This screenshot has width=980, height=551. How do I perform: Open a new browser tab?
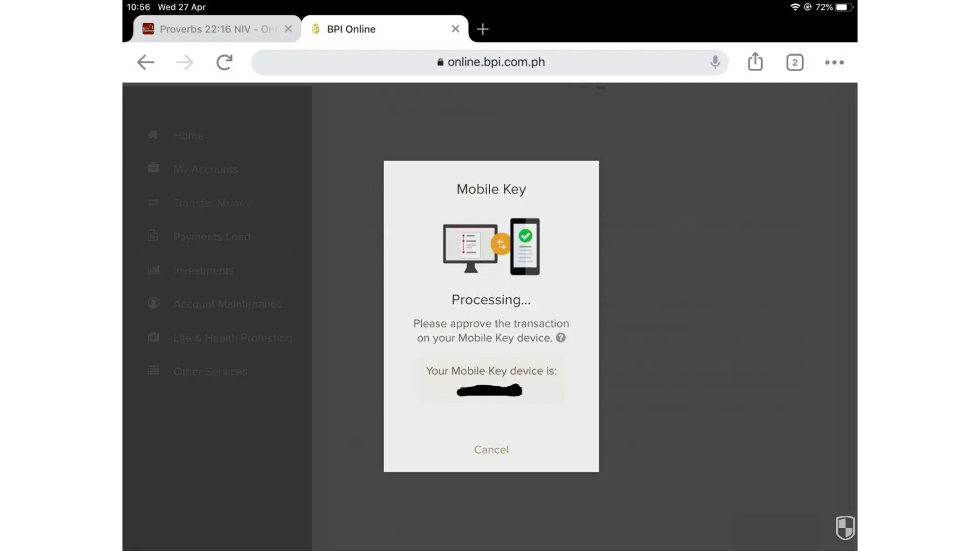(x=483, y=29)
